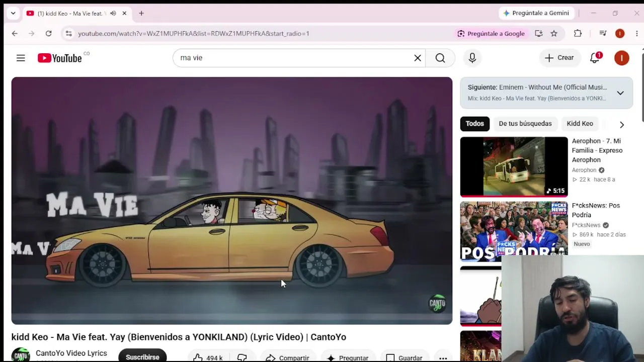Open the CantoYo channel avatar
Screen dimensions: 644x362
21,355
